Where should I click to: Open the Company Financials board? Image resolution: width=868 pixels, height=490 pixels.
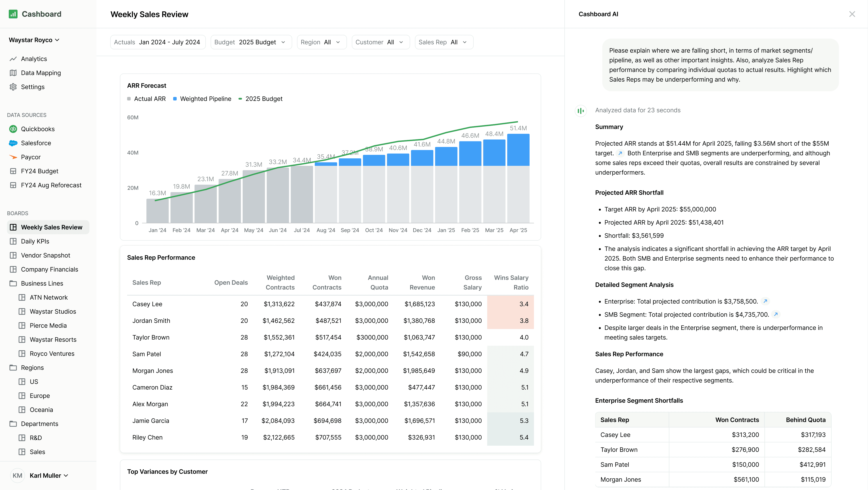coord(49,269)
